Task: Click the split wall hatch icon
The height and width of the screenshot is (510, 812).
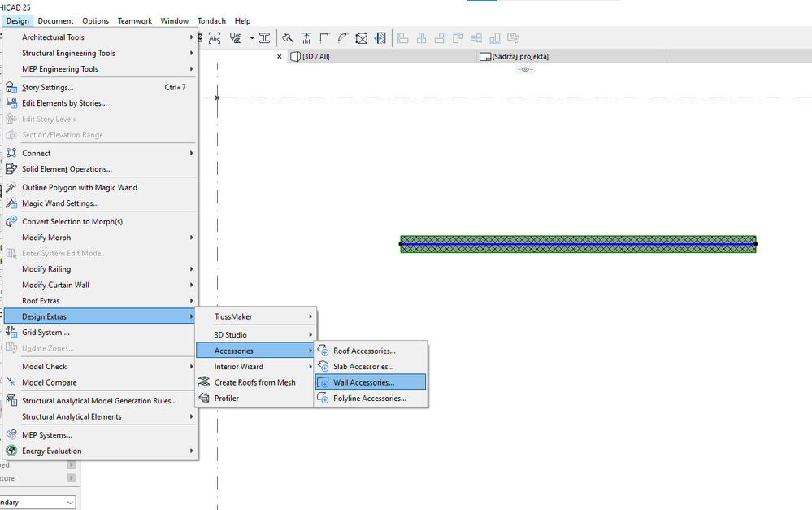Action: pyautogui.click(x=380, y=38)
